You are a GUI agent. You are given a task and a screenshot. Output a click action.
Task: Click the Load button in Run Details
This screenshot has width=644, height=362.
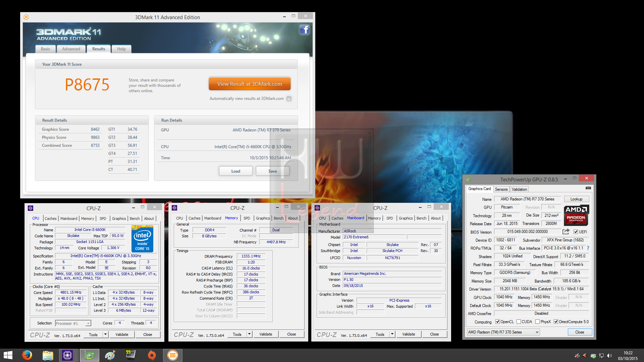tap(236, 171)
